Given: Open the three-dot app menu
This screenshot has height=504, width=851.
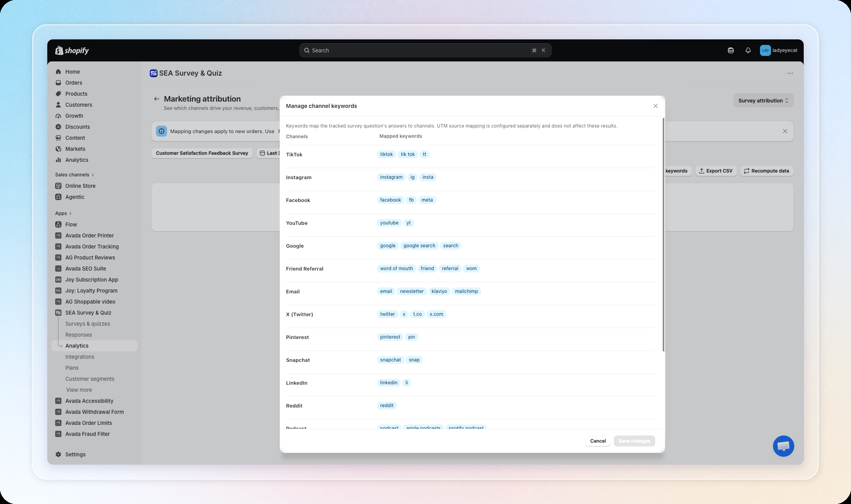Looking at the screenshot, I should coord(790,73).
